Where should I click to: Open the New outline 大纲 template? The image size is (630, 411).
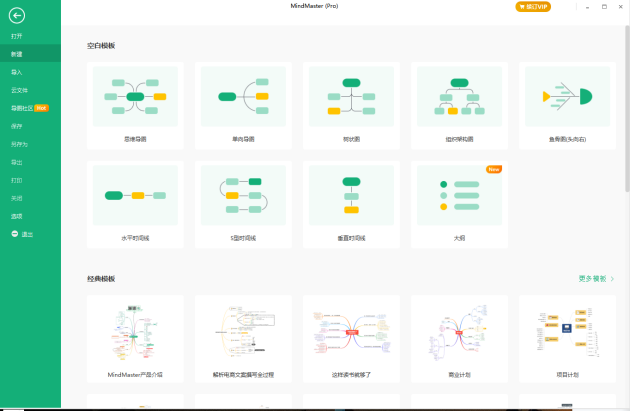coord(459,204)
